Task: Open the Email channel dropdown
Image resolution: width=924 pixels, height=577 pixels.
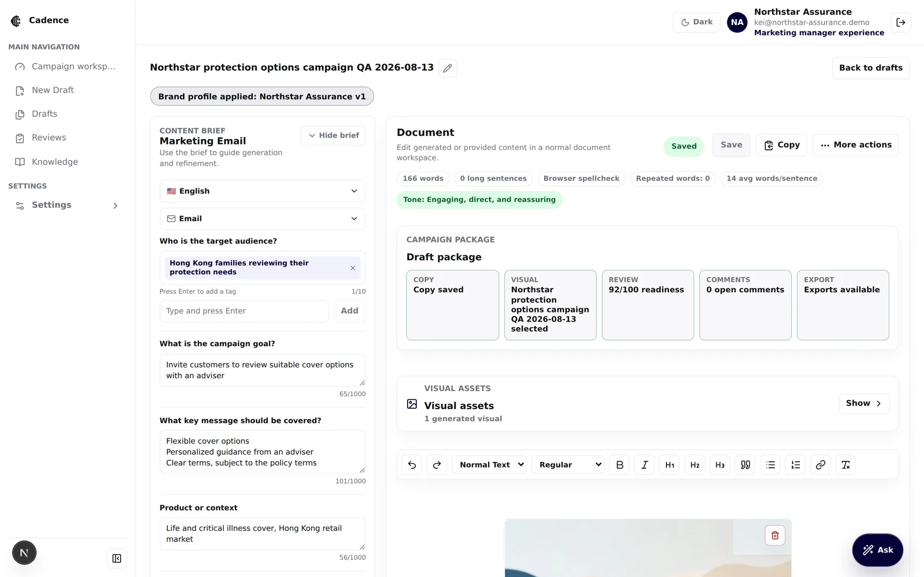Action: tap(263, 219)
